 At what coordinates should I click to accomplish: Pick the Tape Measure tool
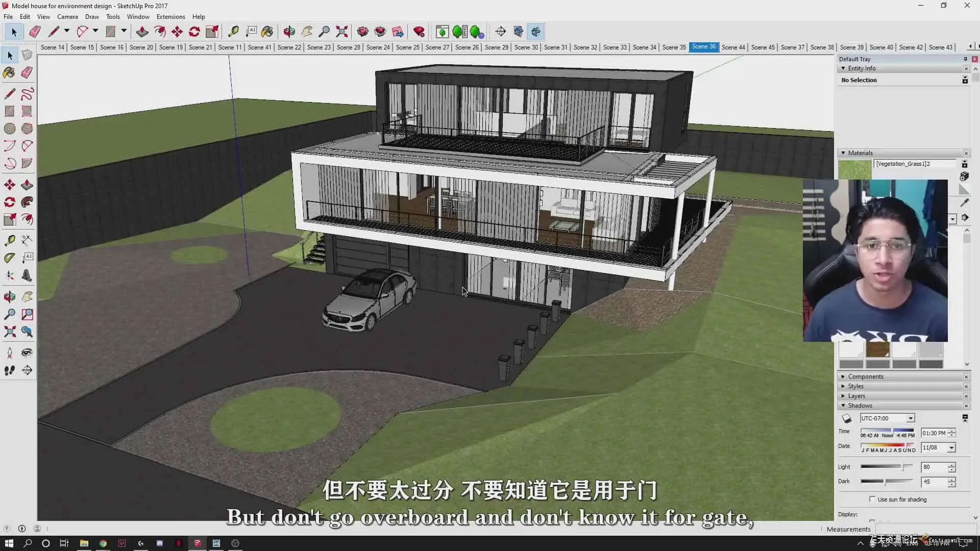point(9,240)
